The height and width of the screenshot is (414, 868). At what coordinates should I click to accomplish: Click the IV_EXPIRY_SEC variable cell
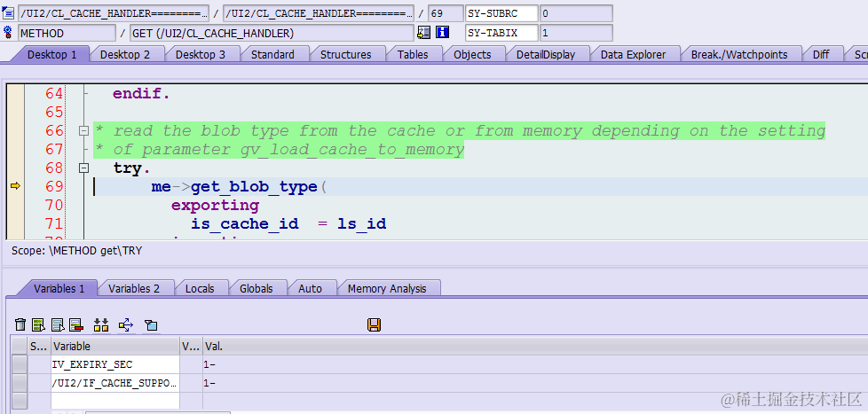pyautogui.click(x=115, y=364)
